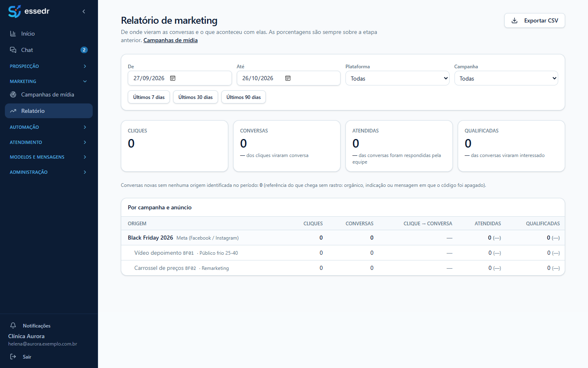The image size is (588, 368).
Task: Collapse the Marketing sidebar section
Action: pos(49,81)
